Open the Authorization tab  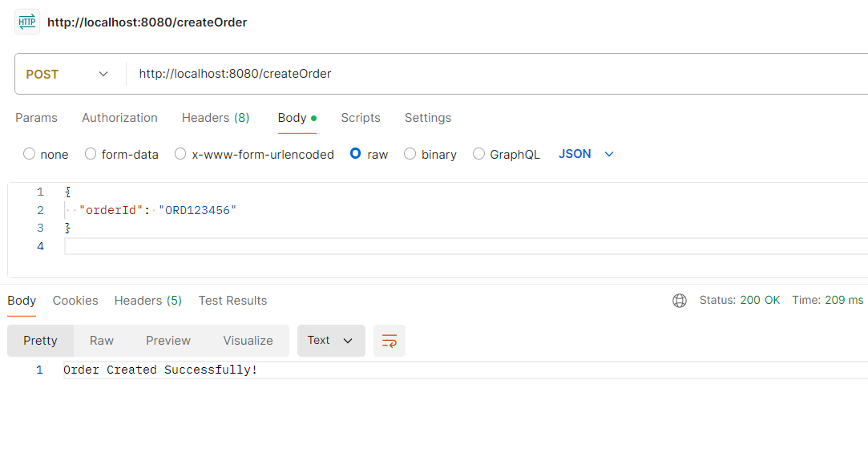pyautogui.click(x=119, y=118)
